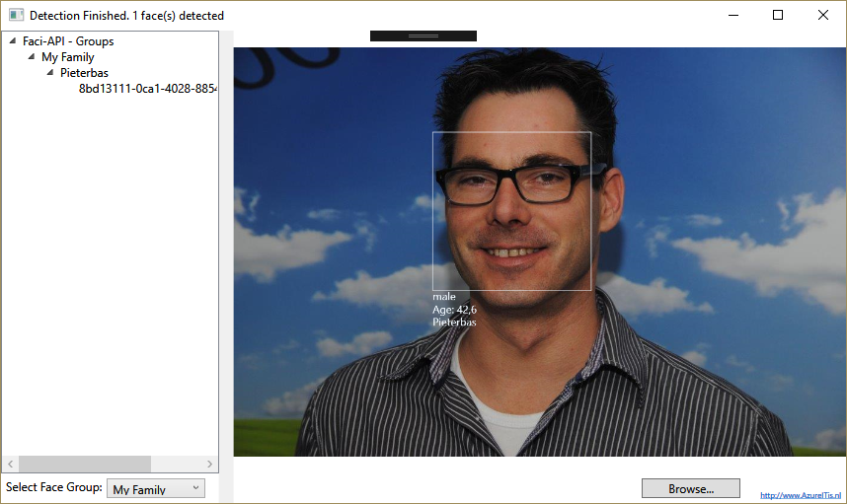Image resolution: width=847 pixels, height=504 pixels.
Task: Select Faci-API - Groups in the tree
Action: [68, 41]
